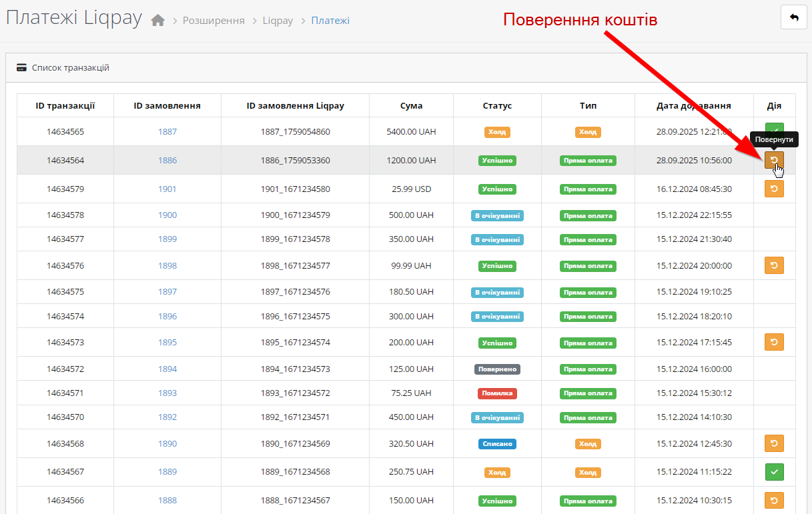
Task: Open order 1896 link
Action: [167, 316]
